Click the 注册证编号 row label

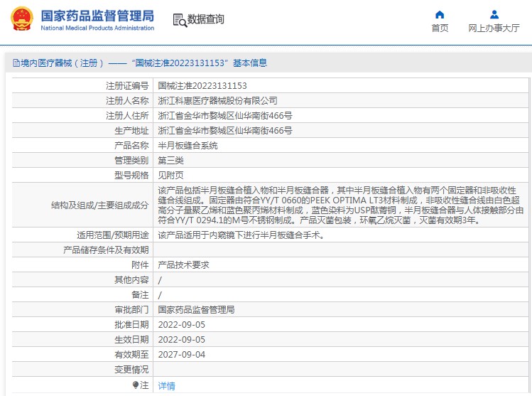(x=127, y=85)
